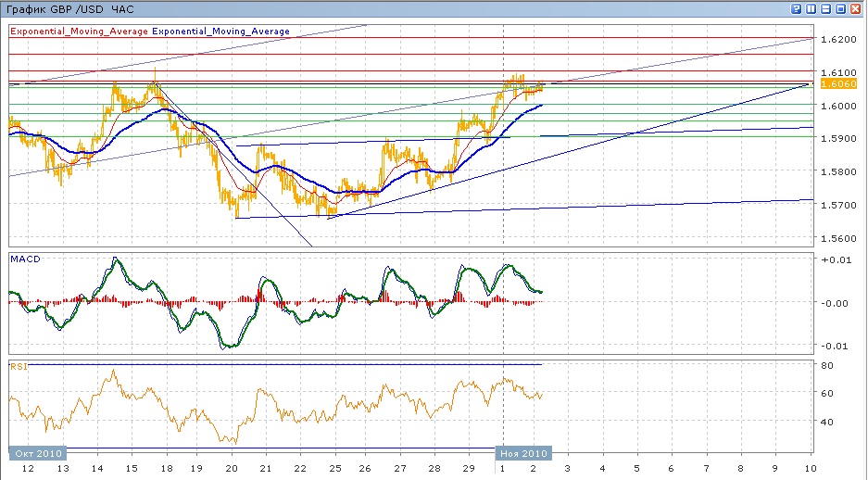Image resolution: width=868 pixels, height=480 pixels.
Task: Maximize the chart window
Action: (840, 8)
